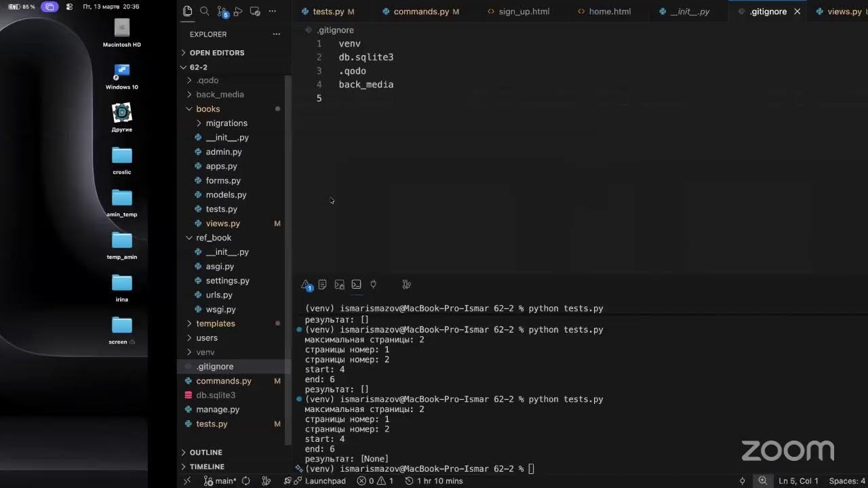Show the Terminal panel icon

point(357,285)
